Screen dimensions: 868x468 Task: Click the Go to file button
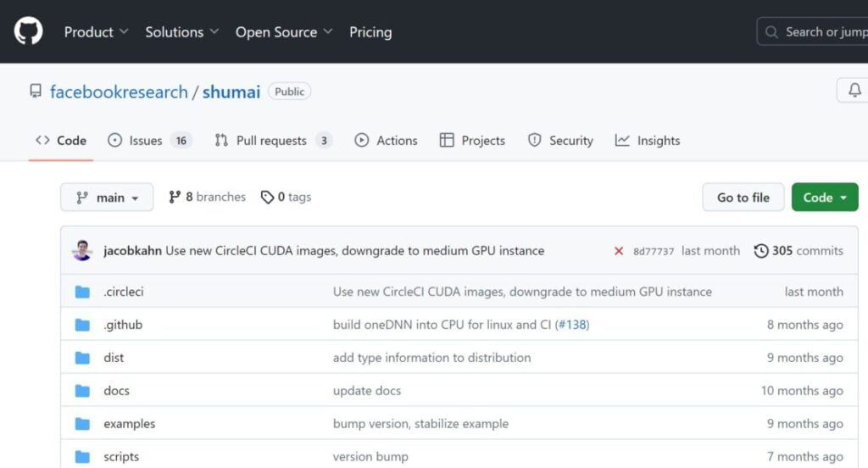[743, 198]
